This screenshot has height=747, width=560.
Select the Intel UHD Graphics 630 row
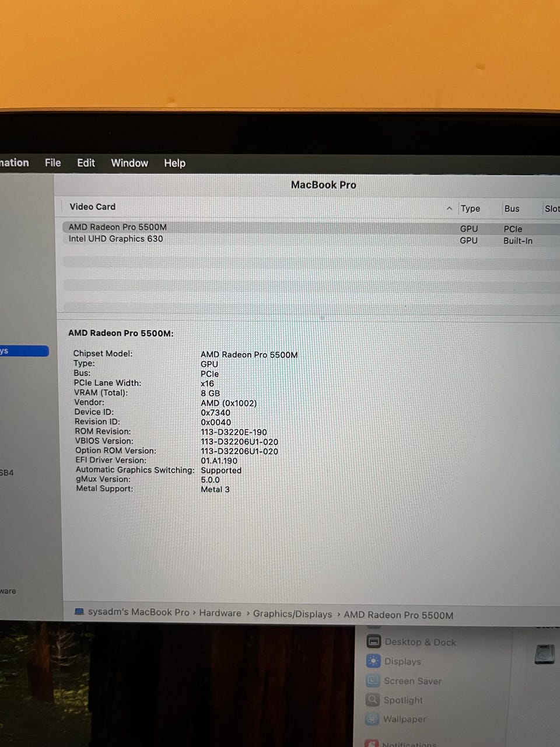coord(310,239)
